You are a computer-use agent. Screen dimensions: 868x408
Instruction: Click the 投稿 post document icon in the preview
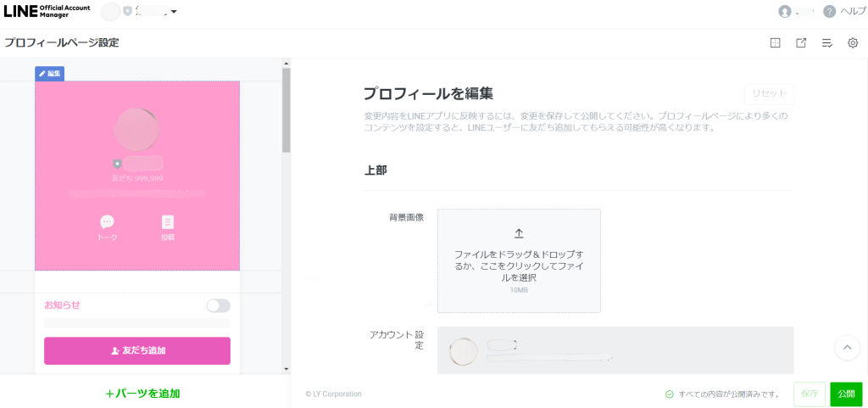(168, 222)
